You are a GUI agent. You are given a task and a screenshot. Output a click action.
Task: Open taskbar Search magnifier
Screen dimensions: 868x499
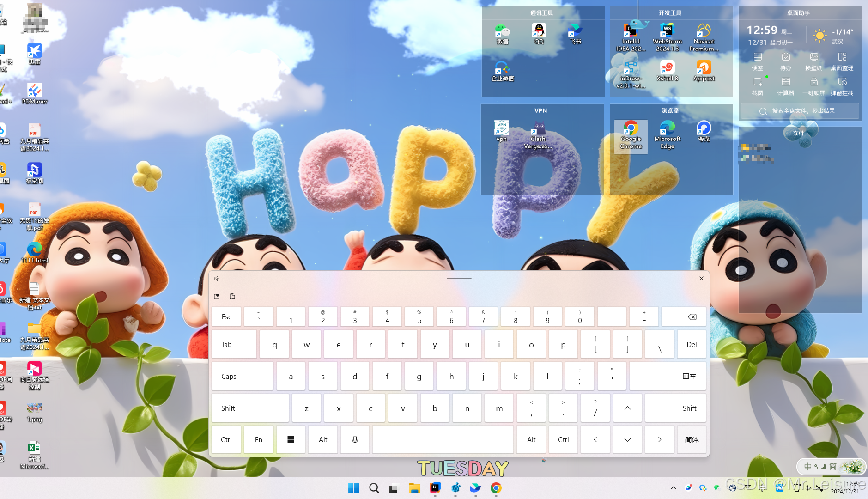pos(374,488)
